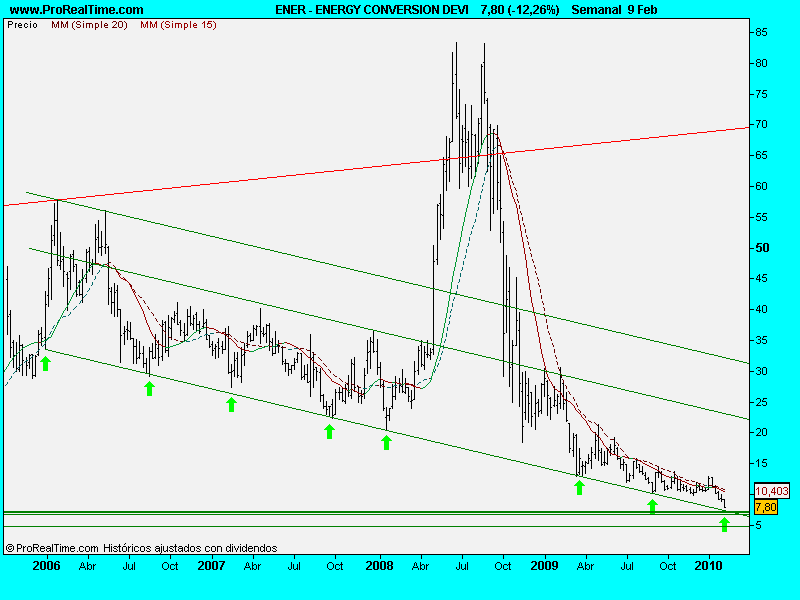Screen dimensions: 800x600
Task: Click the 7,80 (-12,26%) quote in header
Action: click(x=520, y=10)
